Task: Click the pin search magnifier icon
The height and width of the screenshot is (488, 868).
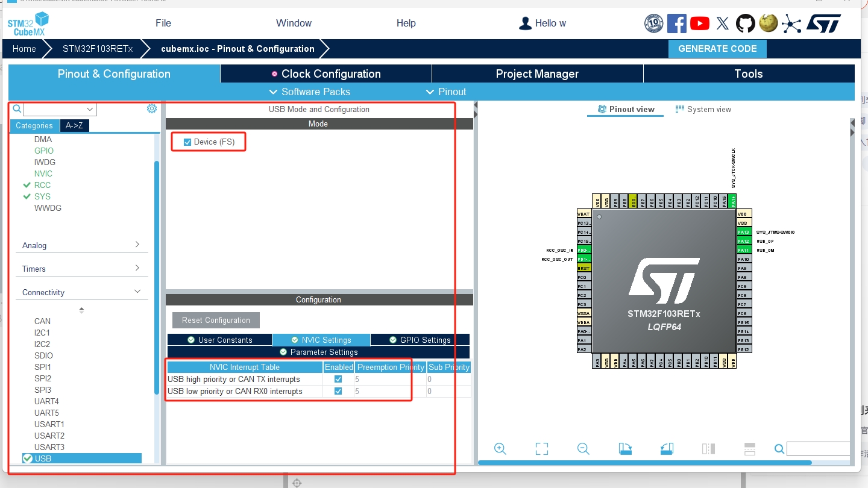Action: point(779,448)
